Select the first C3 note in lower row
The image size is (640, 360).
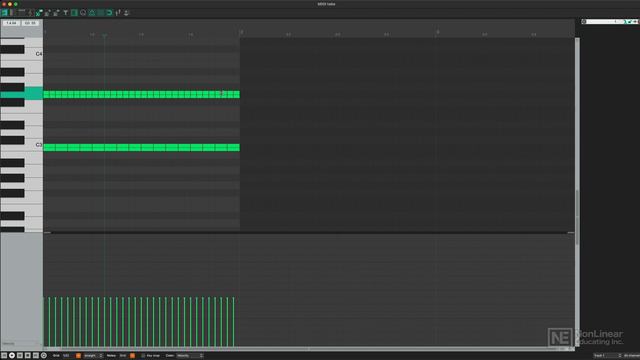pyautogui.click(x=49, y=147)
